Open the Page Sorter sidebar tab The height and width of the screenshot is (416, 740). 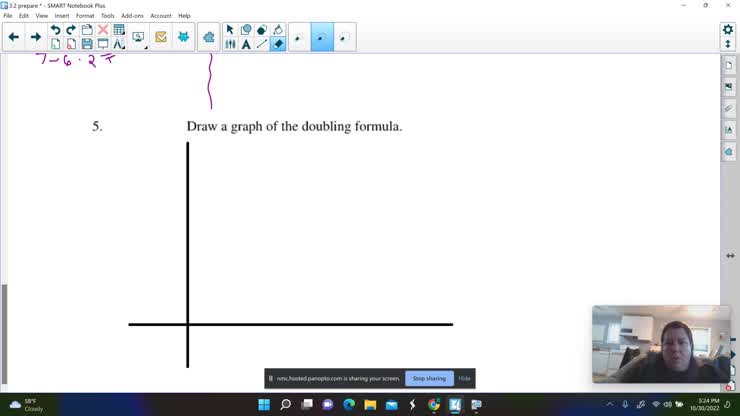[729, 66]
